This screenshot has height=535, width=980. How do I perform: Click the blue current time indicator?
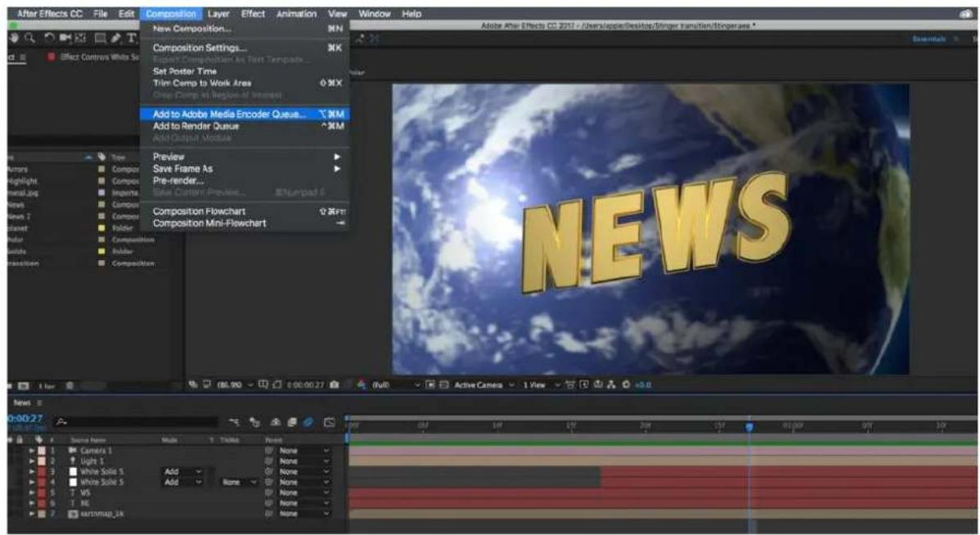pos(749,427)
